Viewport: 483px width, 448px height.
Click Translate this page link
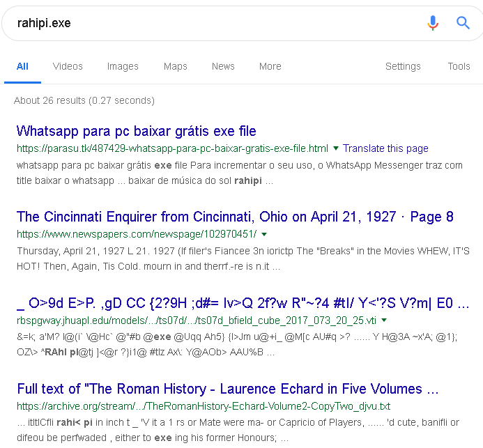[x=385, y=148]
